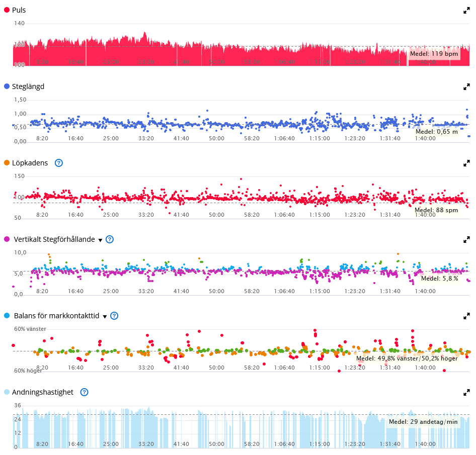476x455 pixels.
Task: Click the Andningshastighet chart title
Action: (42, 393)
